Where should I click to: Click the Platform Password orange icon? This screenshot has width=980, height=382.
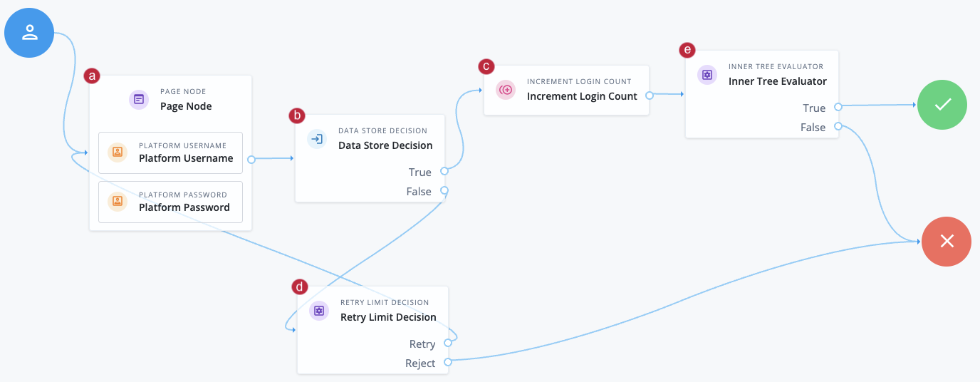tap(118, 201)
